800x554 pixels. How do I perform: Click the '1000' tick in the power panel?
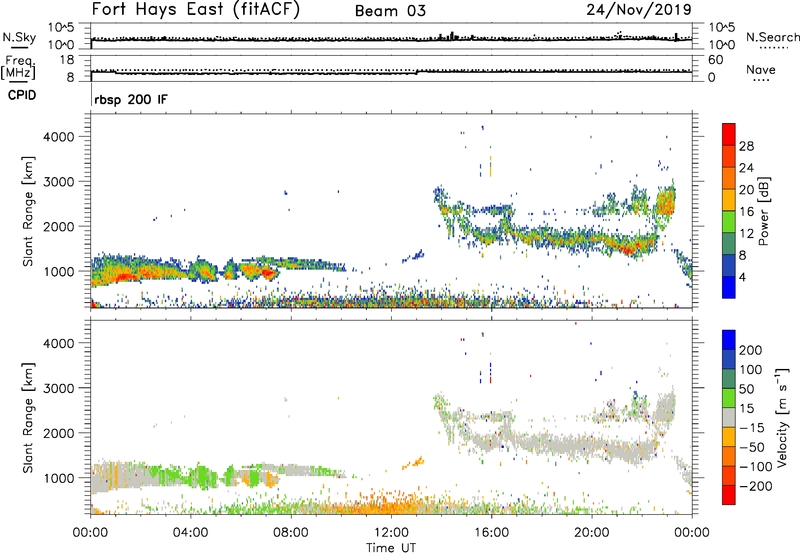[59, 271]
